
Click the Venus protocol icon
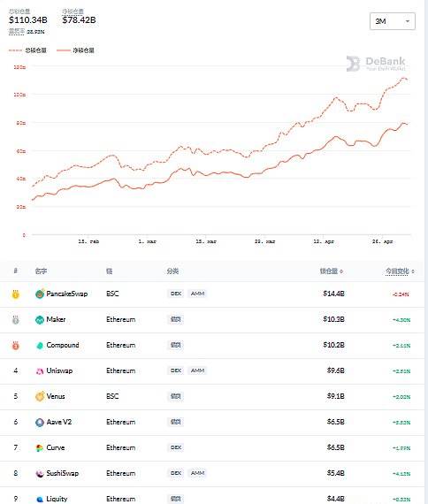point(40,396)
